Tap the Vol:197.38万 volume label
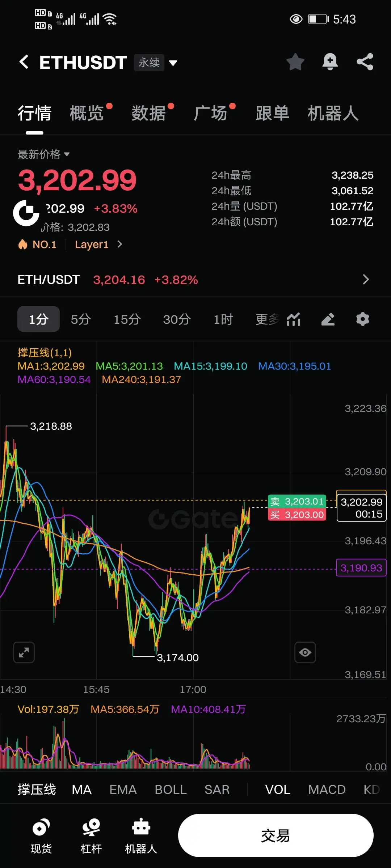391x868 pixels. click(x=48, y=709)
